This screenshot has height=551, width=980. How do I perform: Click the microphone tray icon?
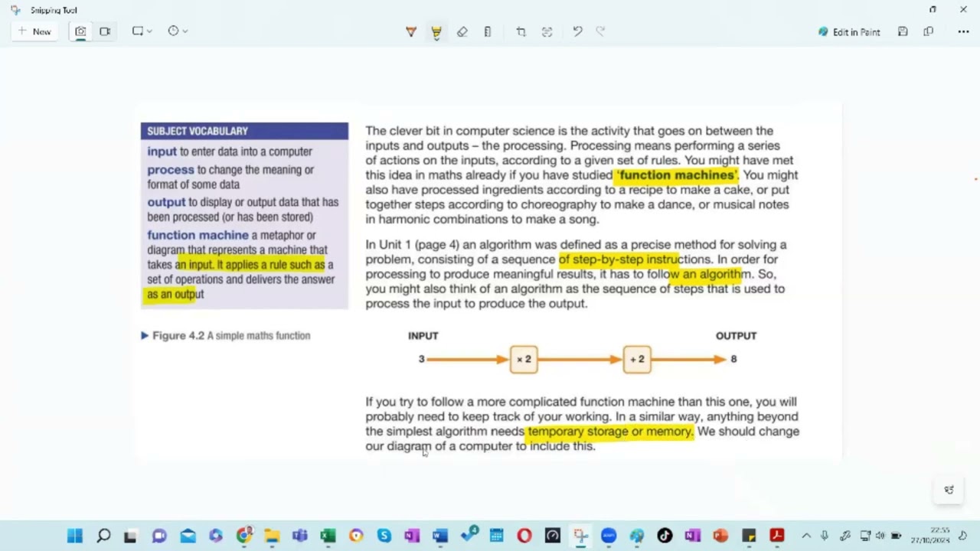825,536
